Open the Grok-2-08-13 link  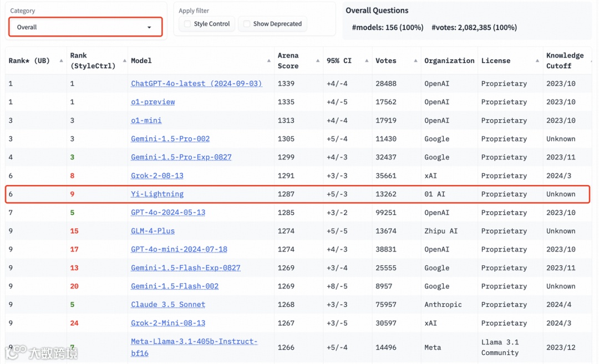(x=157, y=176)
